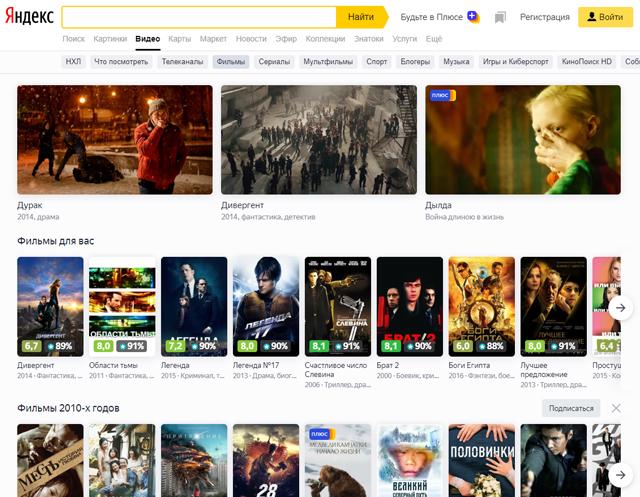This screenshot has height=497, width=640.
Task: Open the Дурак movie thumbnail
Action: (x=115, y=139)
